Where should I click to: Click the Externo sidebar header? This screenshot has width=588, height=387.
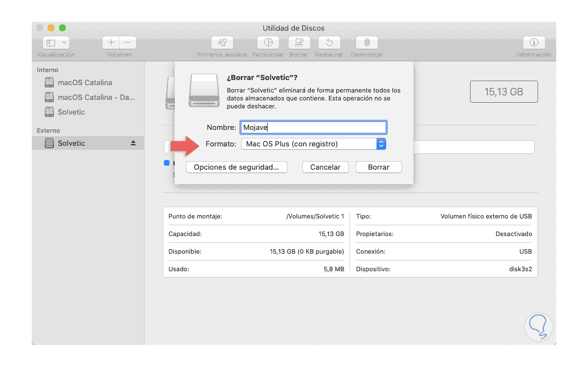coord(48,131)
